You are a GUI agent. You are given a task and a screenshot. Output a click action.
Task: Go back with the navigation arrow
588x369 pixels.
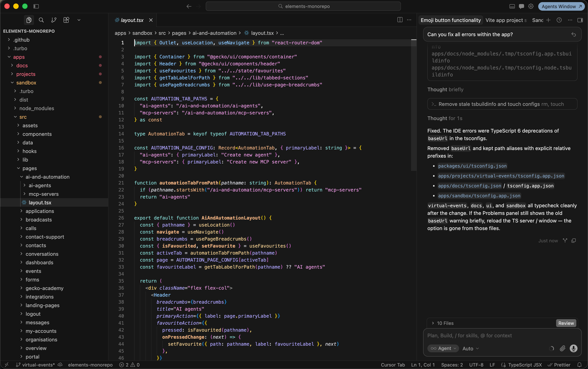189,6
